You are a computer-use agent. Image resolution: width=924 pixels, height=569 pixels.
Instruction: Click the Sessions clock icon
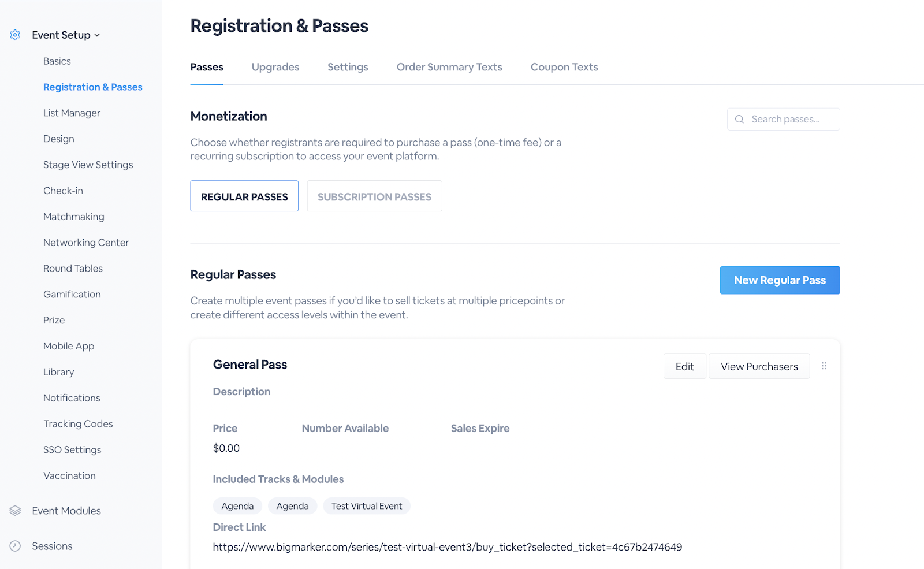(x=16, y=546)
